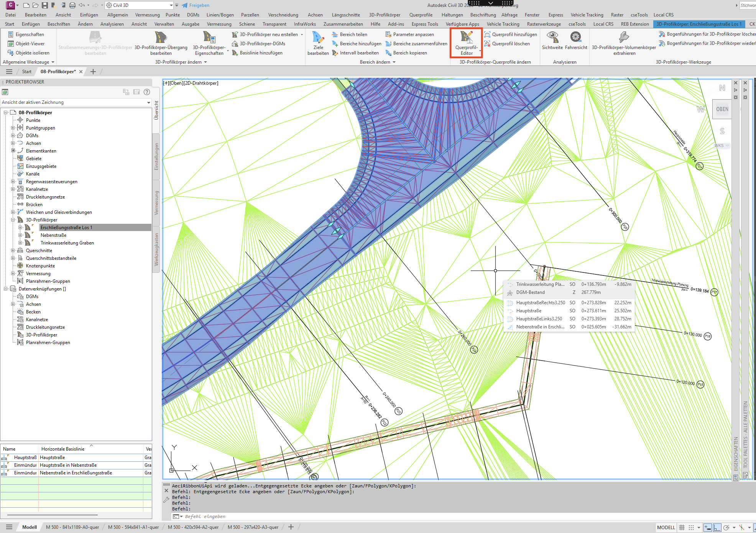
Task: Toggle MODELL space button in status bar
Action: pyautogui.click(x=666, y=528)
